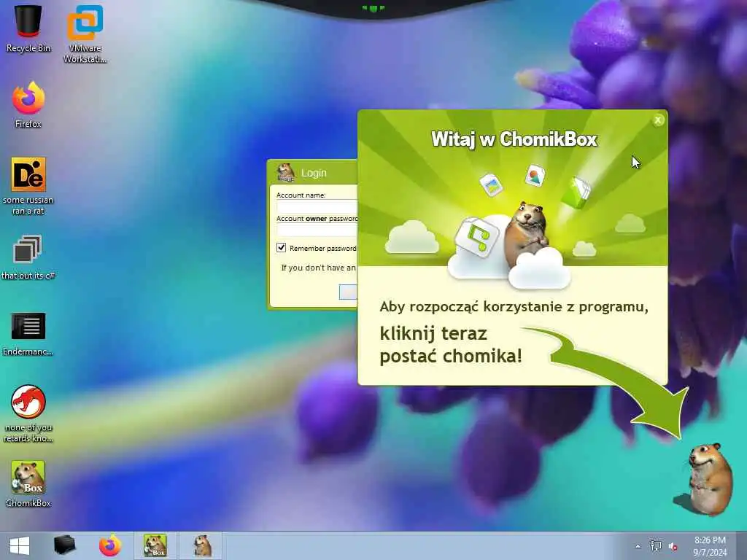Click the partially hidden Login window button
The width and height of the screenshot is (747, 560).
[348, 292]
